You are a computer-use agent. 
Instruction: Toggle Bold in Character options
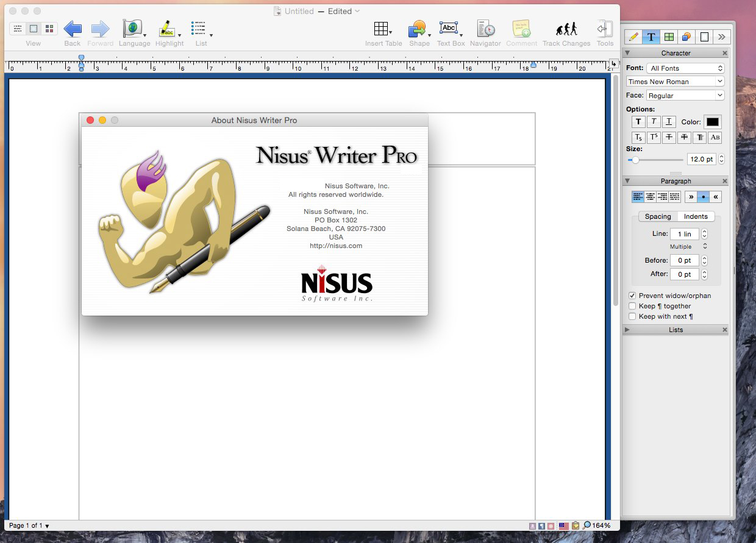[x=638, y=122]
